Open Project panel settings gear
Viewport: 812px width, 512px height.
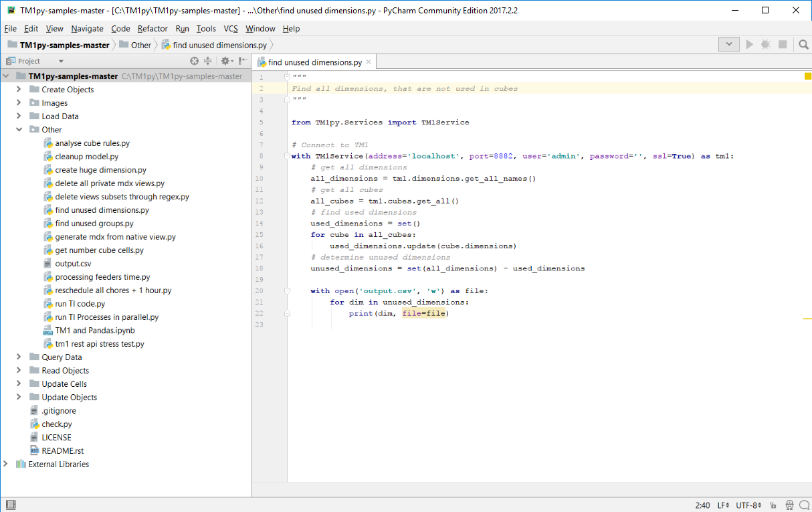225,61
